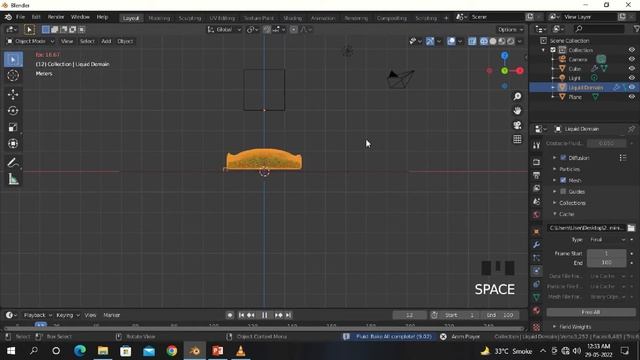Activate the Transform tool
This screenshot has width=640, height=360.
[13, 144]
